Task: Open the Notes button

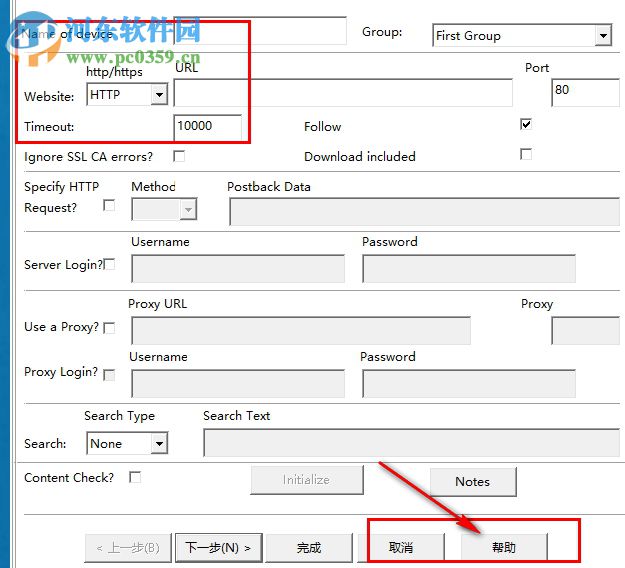Action: [x=473, y=482]
